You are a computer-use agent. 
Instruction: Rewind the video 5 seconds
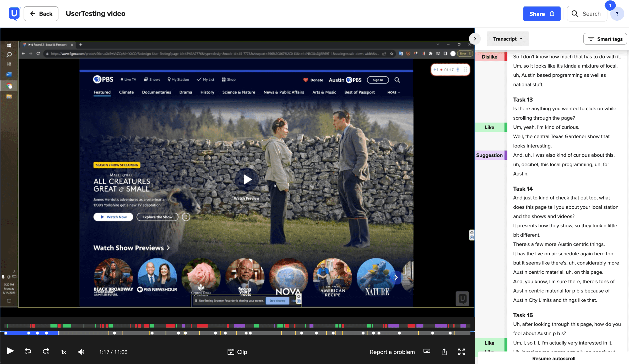28,351
